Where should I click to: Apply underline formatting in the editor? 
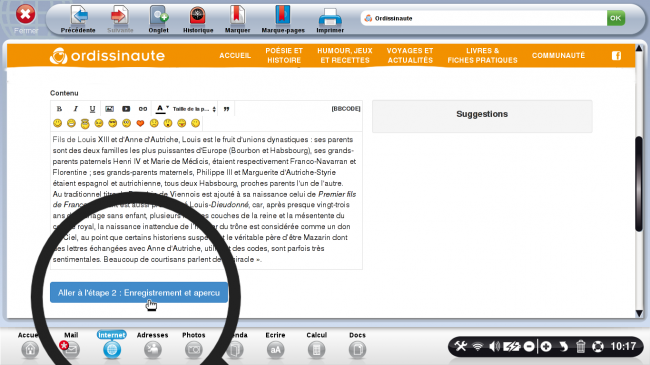pyautogui.click(x=92, y=109)
